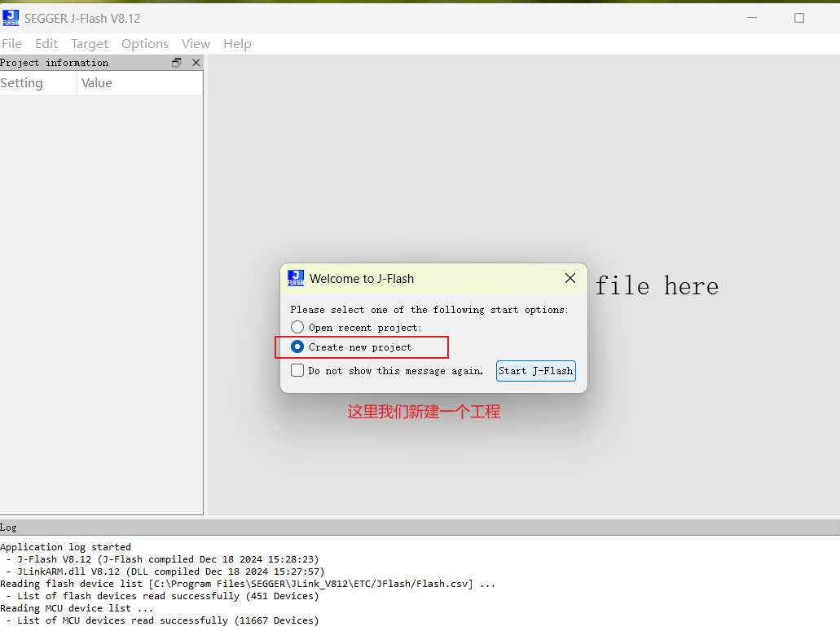Viewport: 840px width, 640px height.
Task: Click the 'Please select one of the following' text
Action: pyautogui.click(x=429, y=310)
